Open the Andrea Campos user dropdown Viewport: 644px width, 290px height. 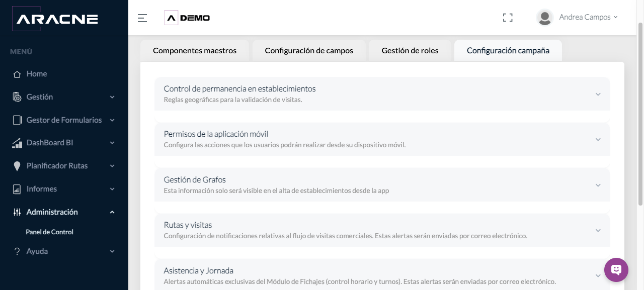pyautogui.click(x=588, y=17)
